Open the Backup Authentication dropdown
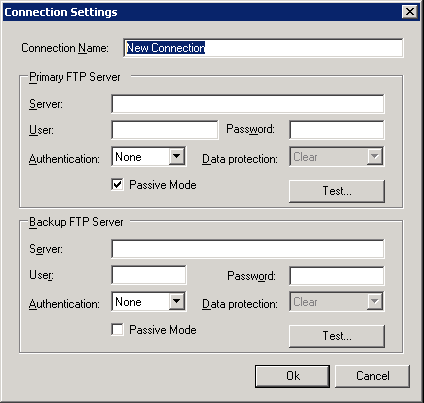Image resolution: width=424 pixels, height=403 pixels. coord(149,302)
